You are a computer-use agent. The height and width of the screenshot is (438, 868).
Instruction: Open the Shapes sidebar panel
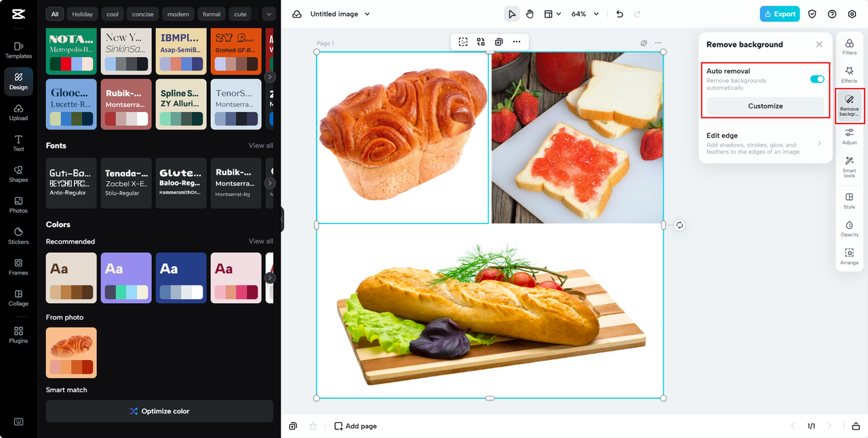click(18, 174)
